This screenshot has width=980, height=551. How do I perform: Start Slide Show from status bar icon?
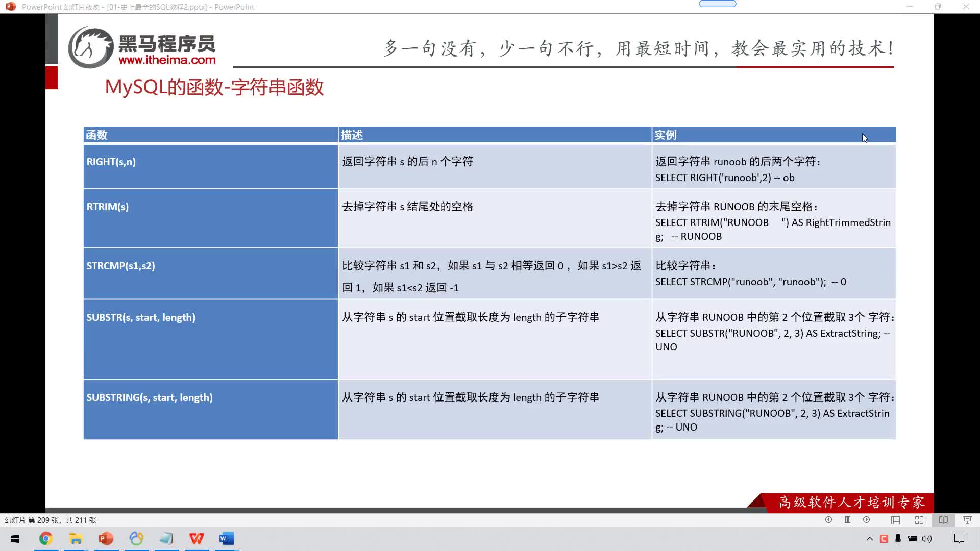point(967,520)
